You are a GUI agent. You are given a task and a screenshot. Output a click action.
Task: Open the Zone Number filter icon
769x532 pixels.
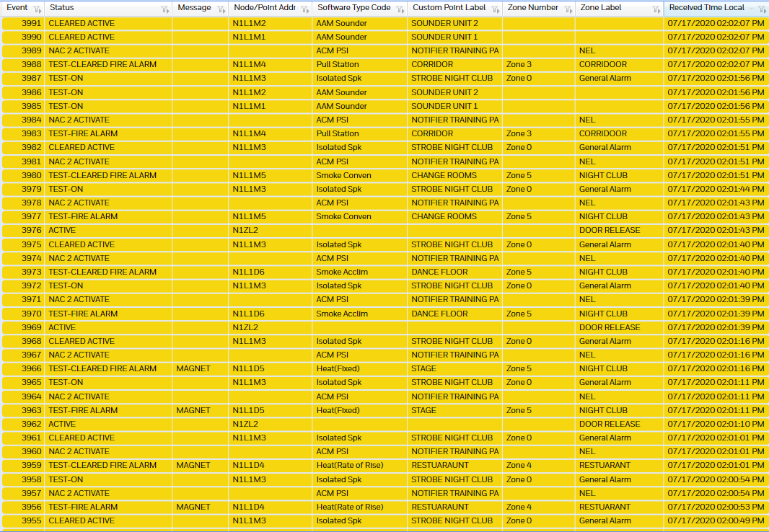567,9
